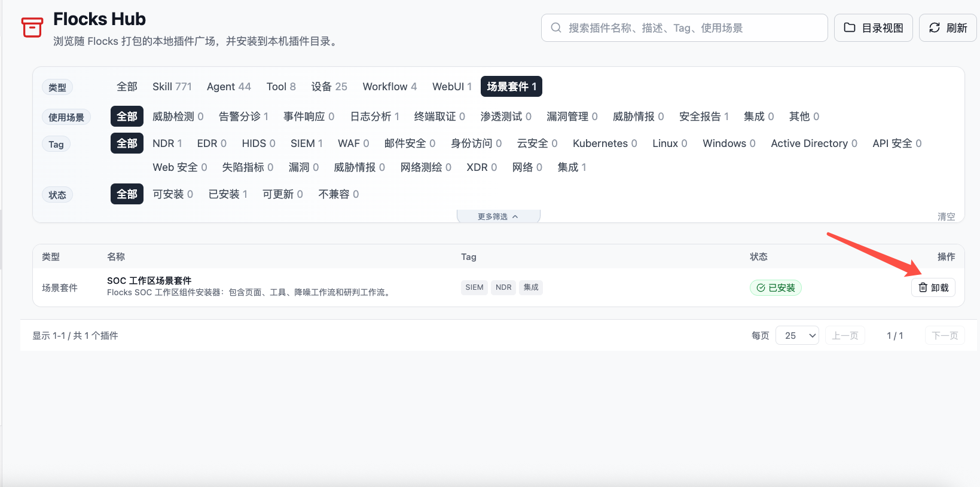
Task: Filter by tag Linux 0
Action: 670,143
